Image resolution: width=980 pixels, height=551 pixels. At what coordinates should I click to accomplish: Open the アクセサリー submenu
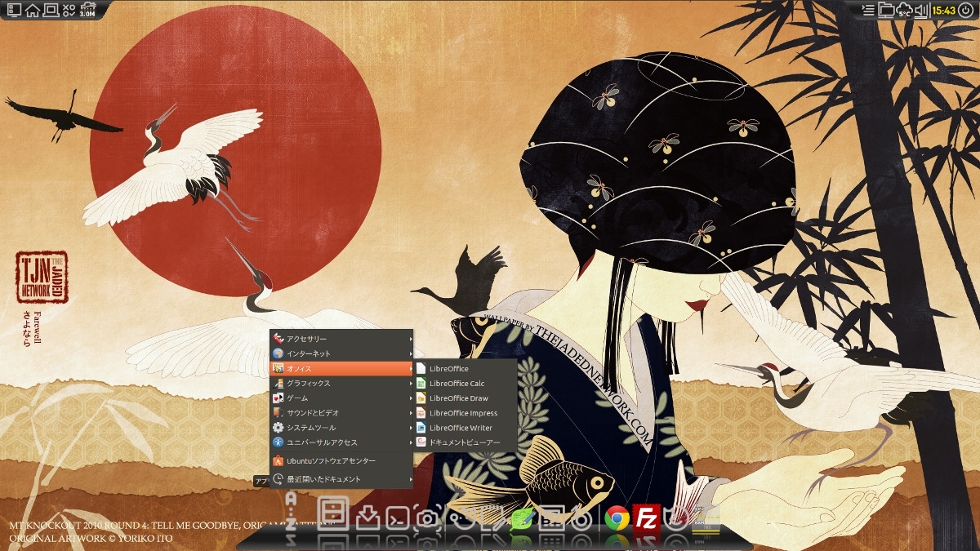pyautogui.click(x=342, y=339)
